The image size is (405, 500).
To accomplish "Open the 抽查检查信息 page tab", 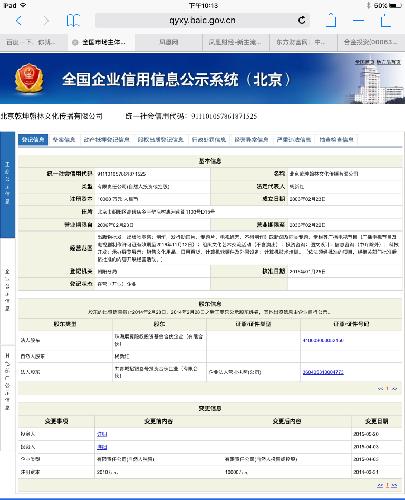I will pyautogui.click(x=336, y=140).
